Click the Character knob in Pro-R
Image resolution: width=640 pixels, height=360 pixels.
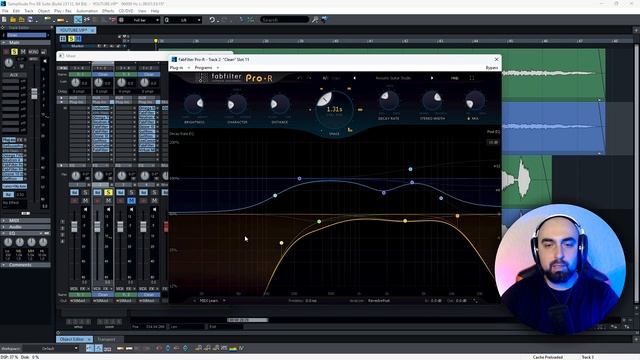237,104
